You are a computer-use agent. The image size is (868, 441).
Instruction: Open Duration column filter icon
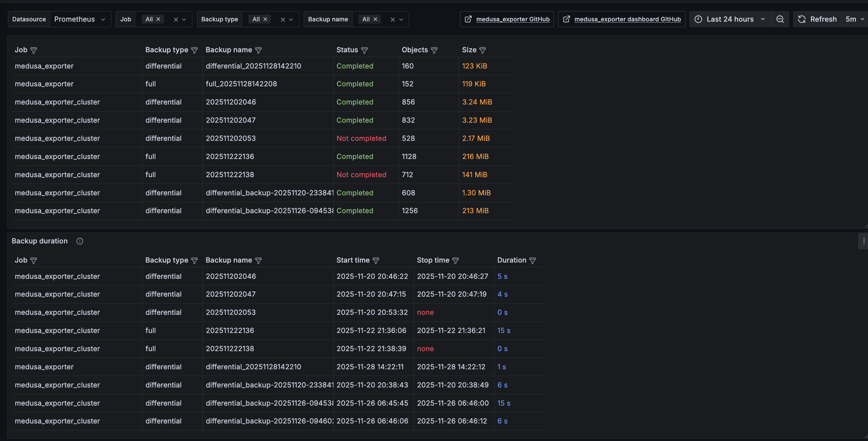(532, 261)
